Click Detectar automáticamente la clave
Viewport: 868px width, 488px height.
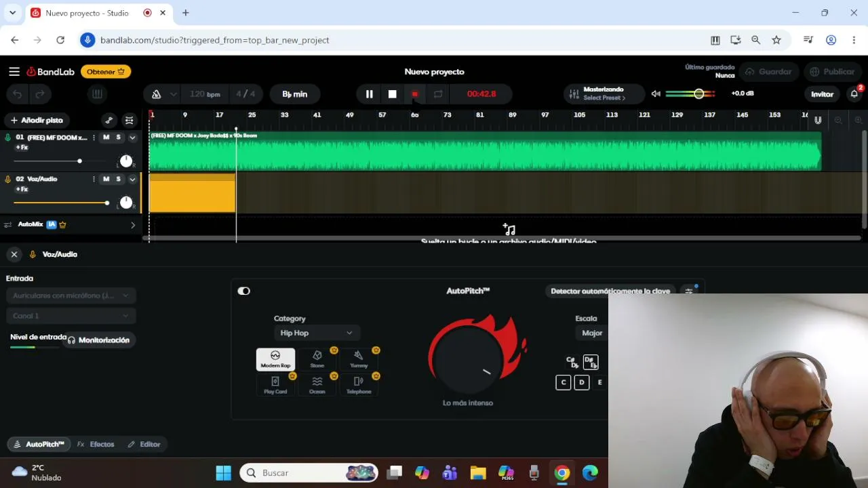pyautogui.click(x=610, y=291)
